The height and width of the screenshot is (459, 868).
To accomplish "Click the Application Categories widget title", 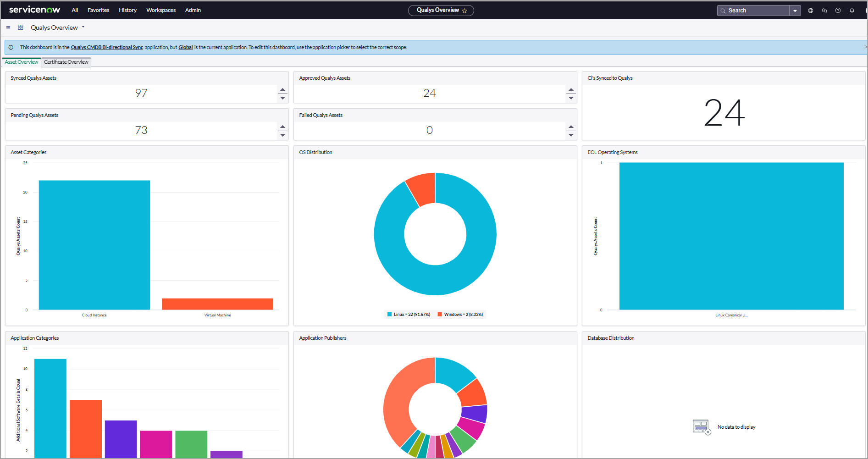I will (x=35, y=338).
